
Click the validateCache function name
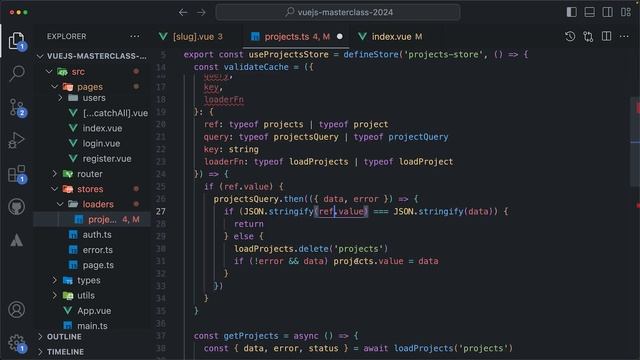pos(256,67)
